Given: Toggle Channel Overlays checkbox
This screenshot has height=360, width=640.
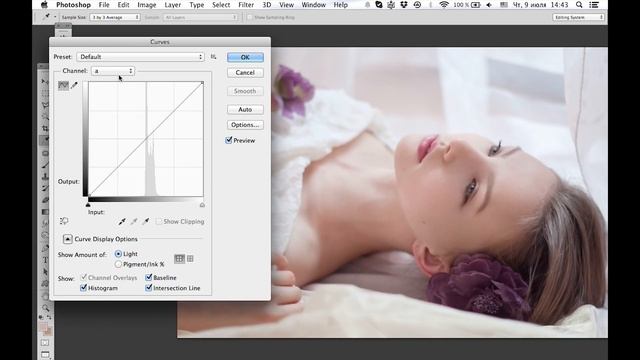Looking at the screenshot, I should click(84, 277).
